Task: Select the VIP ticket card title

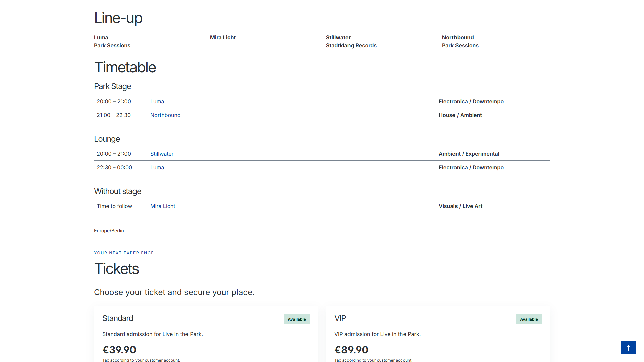Action: click(x=340, y=318)
